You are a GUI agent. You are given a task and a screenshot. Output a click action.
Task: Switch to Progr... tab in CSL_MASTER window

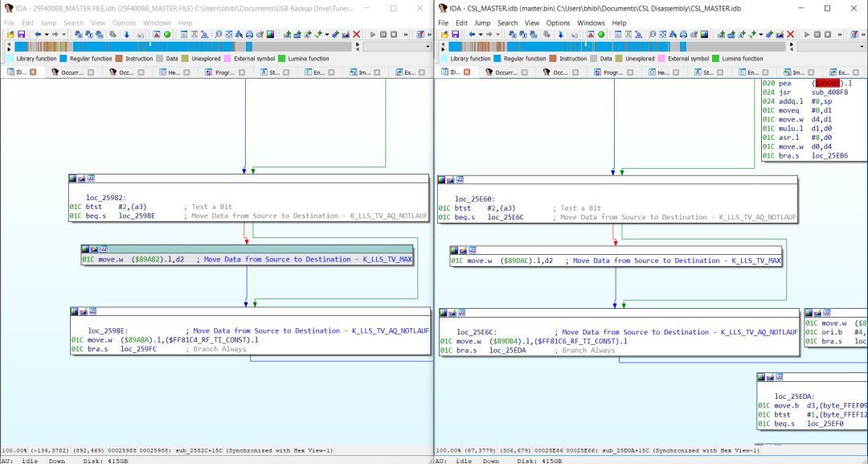pyautogui.click(x=613, y=72)
